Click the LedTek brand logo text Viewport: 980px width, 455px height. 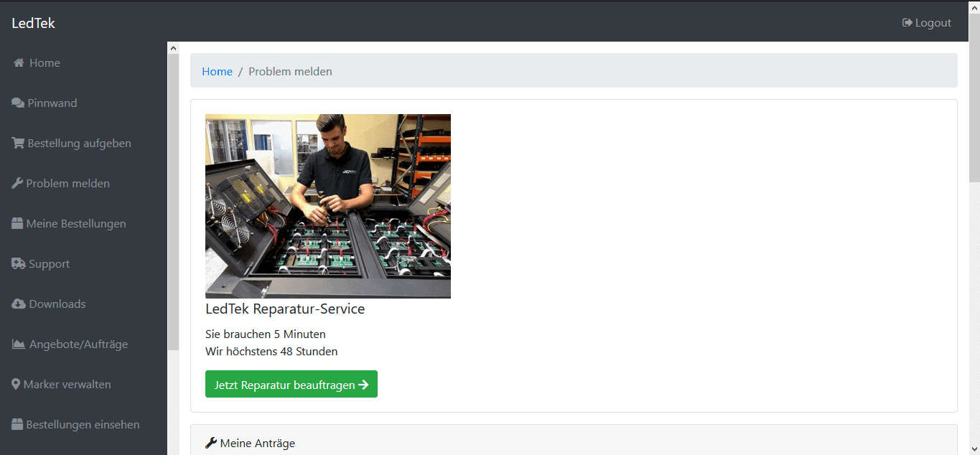click(x=34, y=23)
